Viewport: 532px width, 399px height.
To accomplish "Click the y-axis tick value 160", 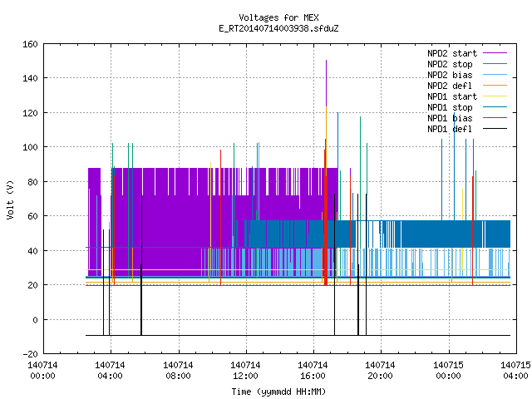I will coord(30,44).
